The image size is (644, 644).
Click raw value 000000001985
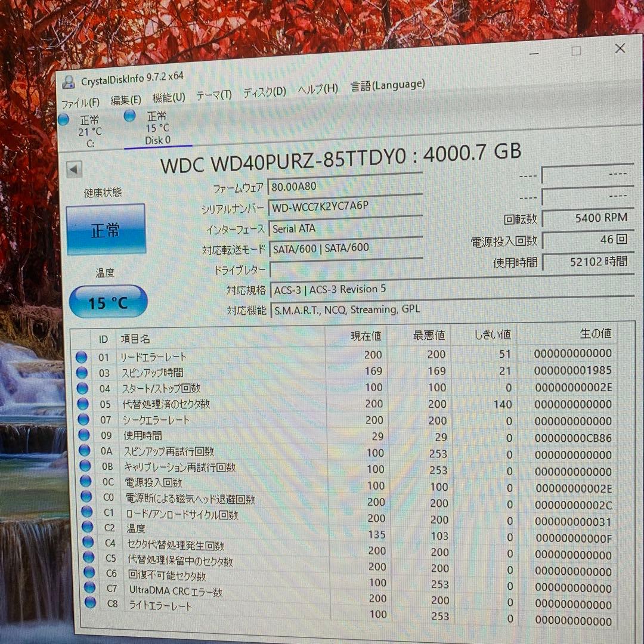tap(573, 370)
